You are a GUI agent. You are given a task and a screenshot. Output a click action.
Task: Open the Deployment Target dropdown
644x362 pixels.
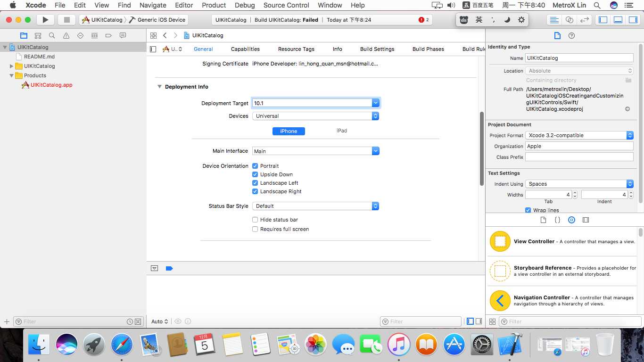(375, 103)
